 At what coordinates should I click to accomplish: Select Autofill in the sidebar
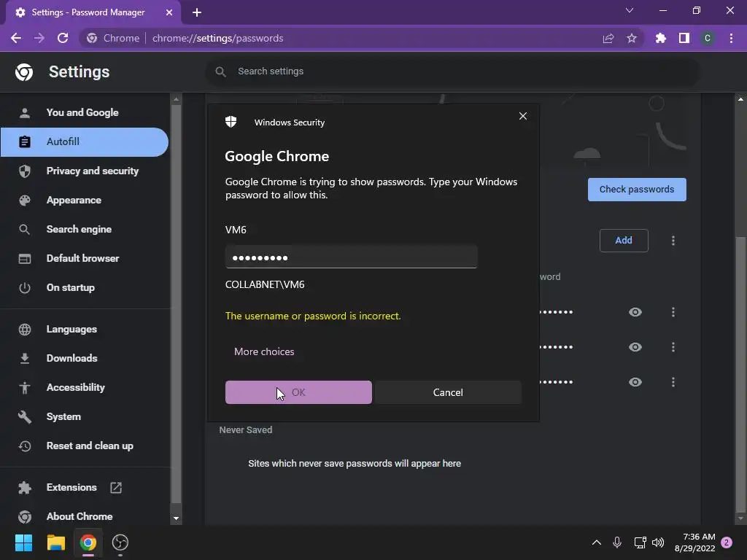click(x=84, y=141)
